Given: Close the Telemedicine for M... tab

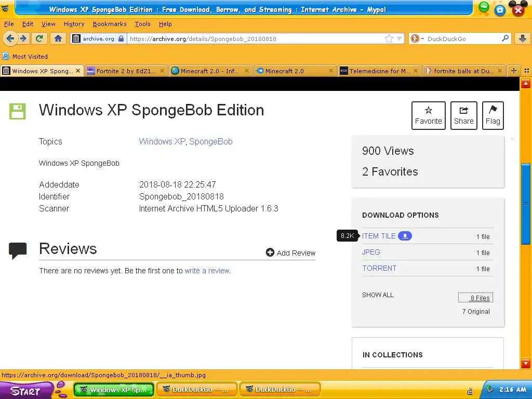Looking at the screenshot, I should [x=416, y=71].
